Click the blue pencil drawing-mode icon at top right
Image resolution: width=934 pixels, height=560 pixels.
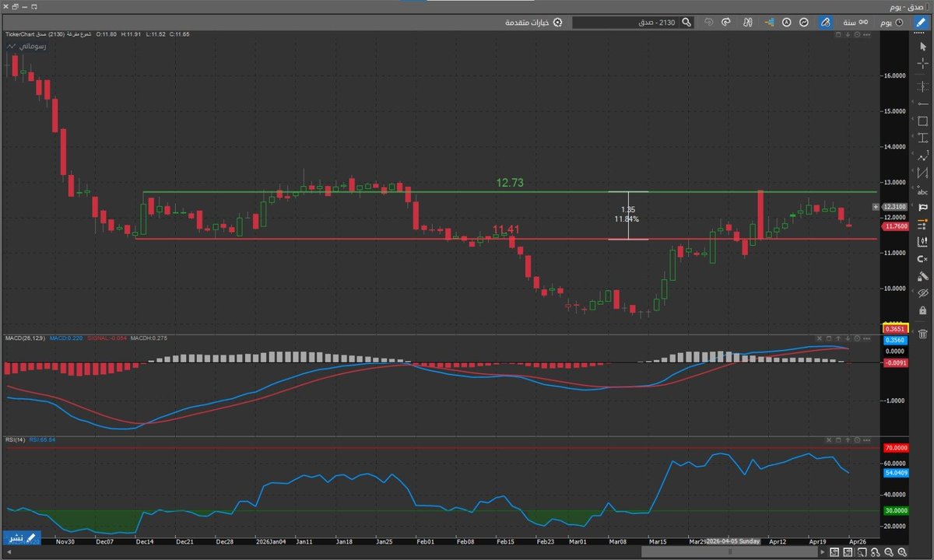tap(921, 23)
